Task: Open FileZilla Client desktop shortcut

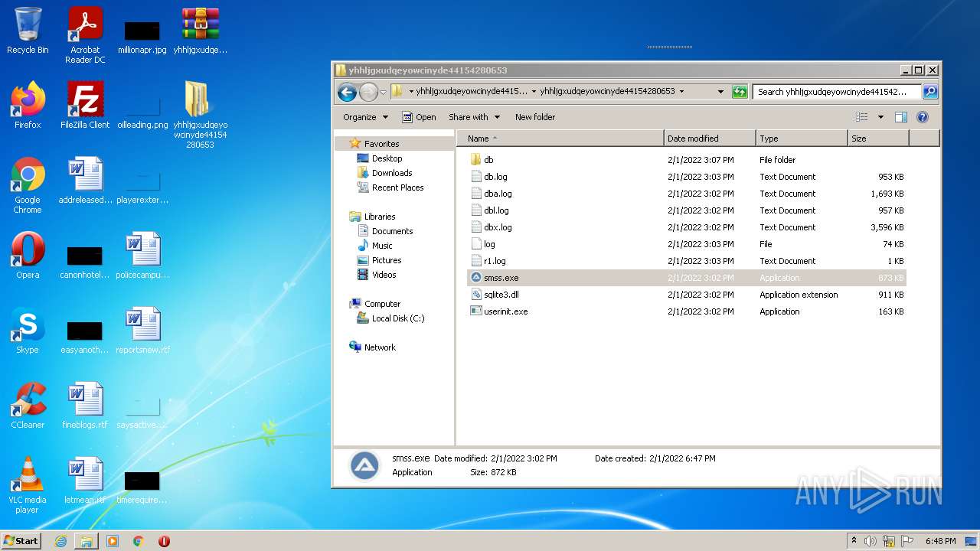Action: coord(85,105)
